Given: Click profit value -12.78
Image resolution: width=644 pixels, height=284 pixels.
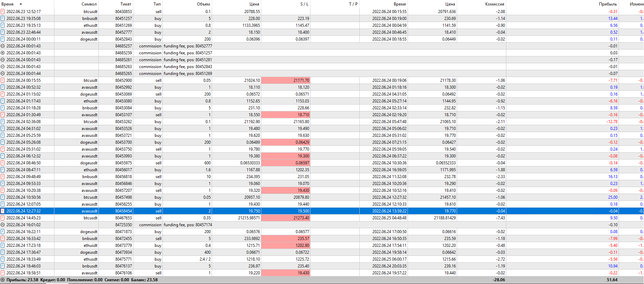Looking at the screenshot, I should tap(612, 121).
